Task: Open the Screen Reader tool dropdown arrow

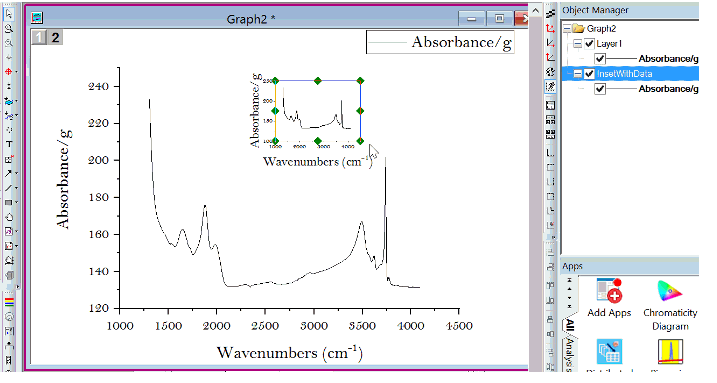Action: (16, 72)
